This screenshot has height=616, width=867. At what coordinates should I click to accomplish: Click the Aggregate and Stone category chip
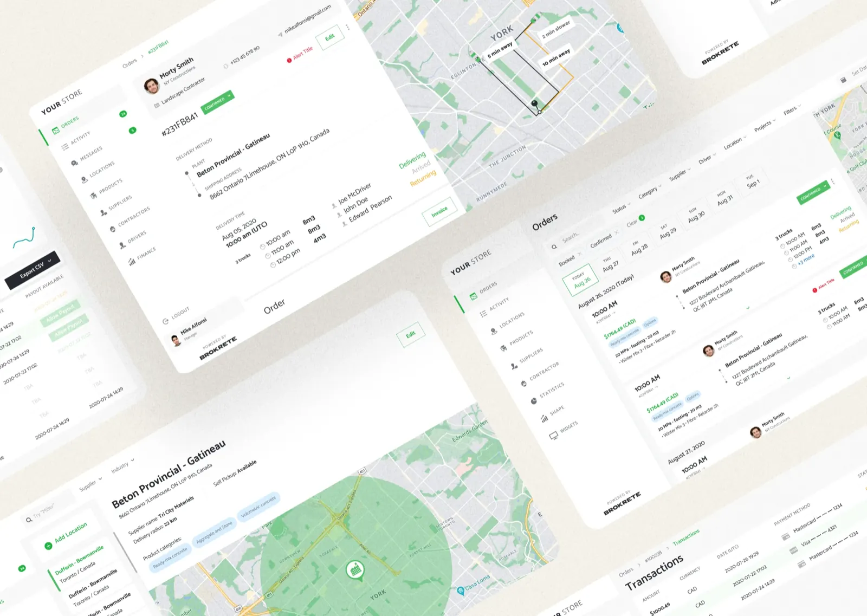214,532
